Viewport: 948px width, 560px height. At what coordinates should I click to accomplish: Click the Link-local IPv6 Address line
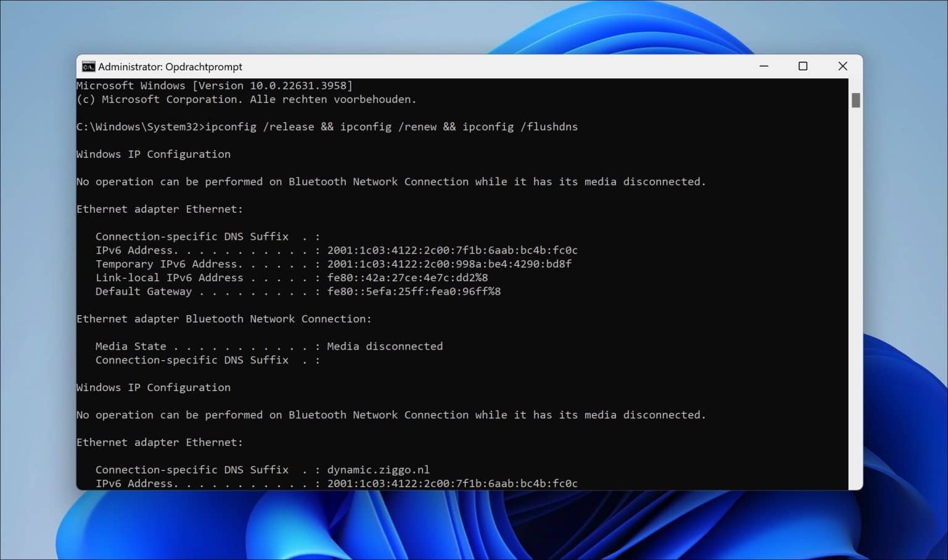291,278
